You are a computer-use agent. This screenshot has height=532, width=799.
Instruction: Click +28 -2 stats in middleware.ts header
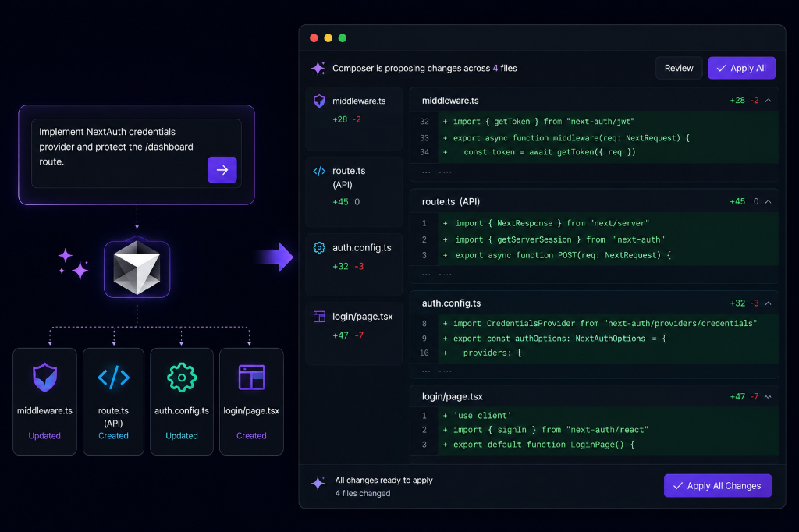(744, 101)
